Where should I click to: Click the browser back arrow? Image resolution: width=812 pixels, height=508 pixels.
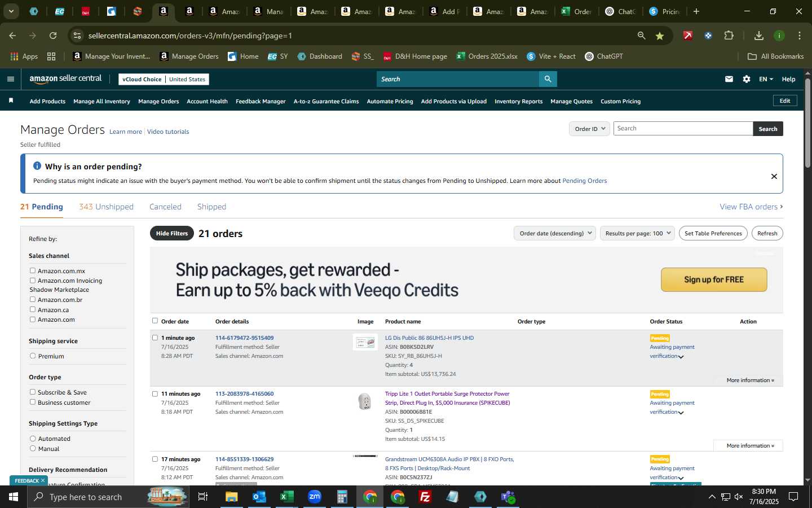tap(12, 36)
